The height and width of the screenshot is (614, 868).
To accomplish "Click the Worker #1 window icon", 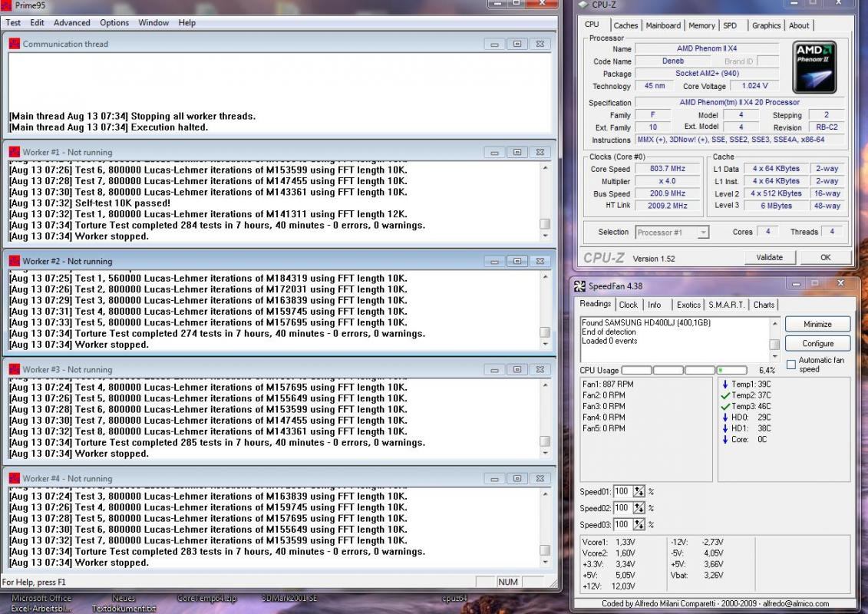I will pyautogui.click(x=15, y=152).
